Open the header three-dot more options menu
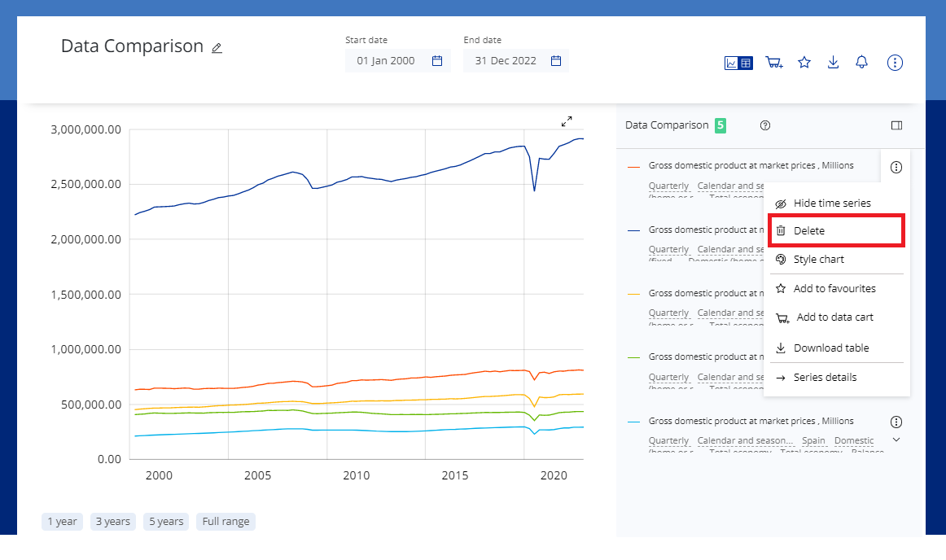This screenshot has width=946, height=560. (x=895, y=63)
